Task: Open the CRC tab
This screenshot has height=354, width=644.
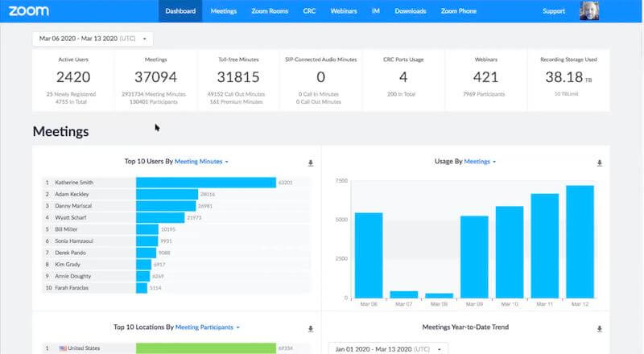Action: tap(309, 11)
